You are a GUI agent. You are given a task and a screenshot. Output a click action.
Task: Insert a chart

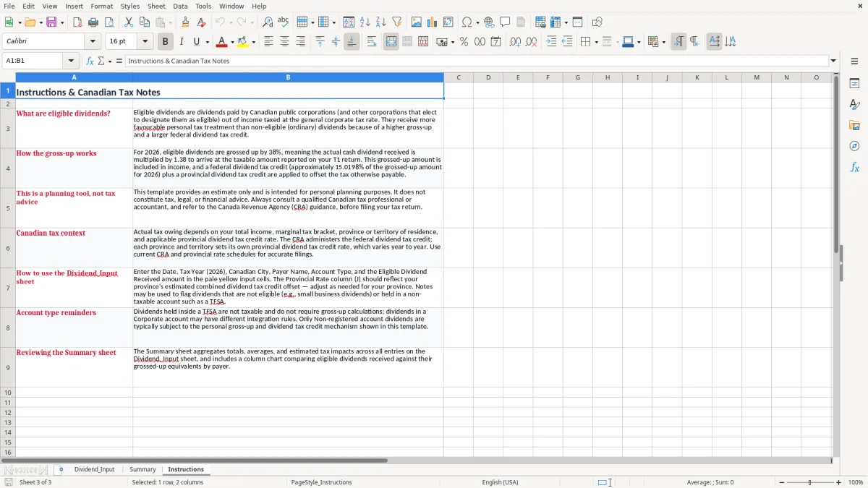[433, 22]
